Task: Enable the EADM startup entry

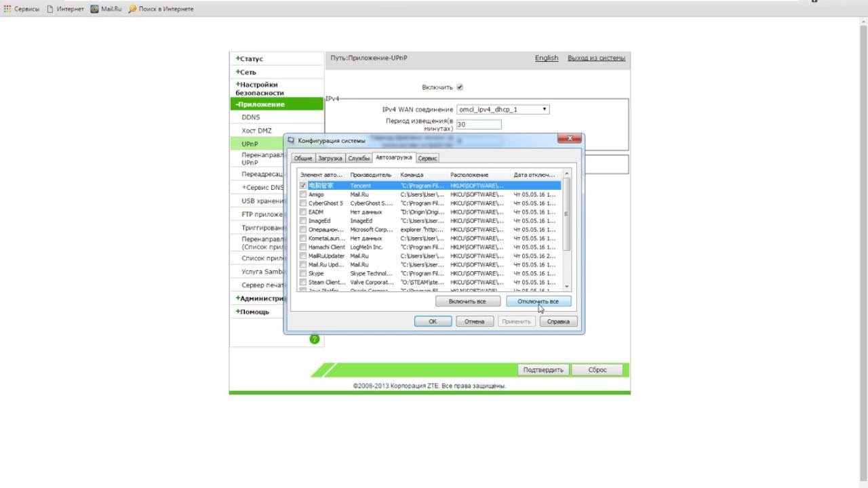Action: [303, 212]
